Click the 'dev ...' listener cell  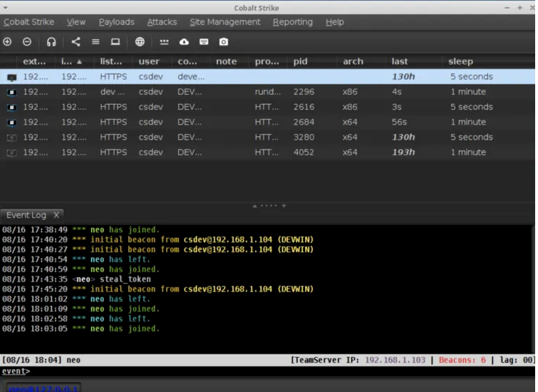112,92
